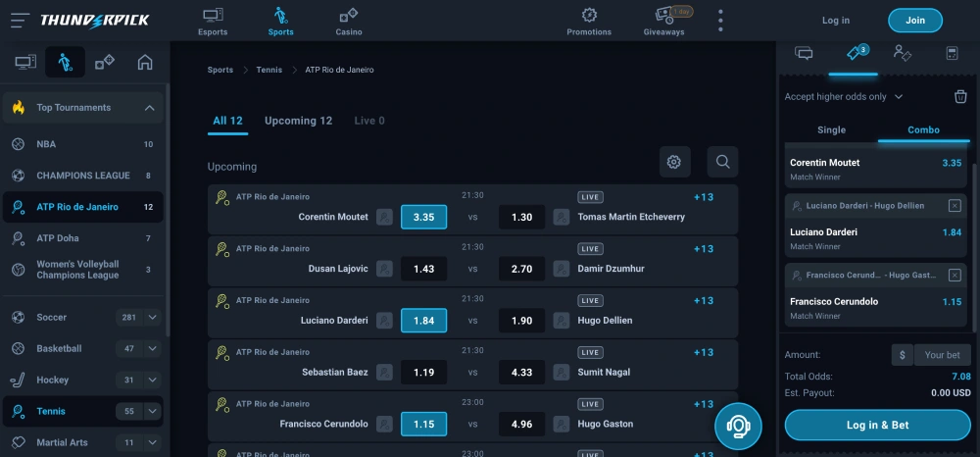Open +13 markets for Moutet vs Etcheverry

tap(703, 197)
